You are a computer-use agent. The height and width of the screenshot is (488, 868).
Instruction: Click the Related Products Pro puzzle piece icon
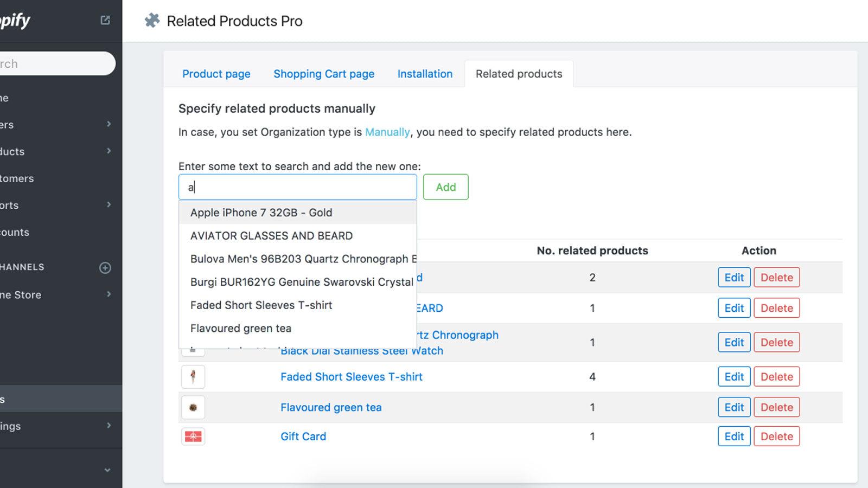pos(152,21)
